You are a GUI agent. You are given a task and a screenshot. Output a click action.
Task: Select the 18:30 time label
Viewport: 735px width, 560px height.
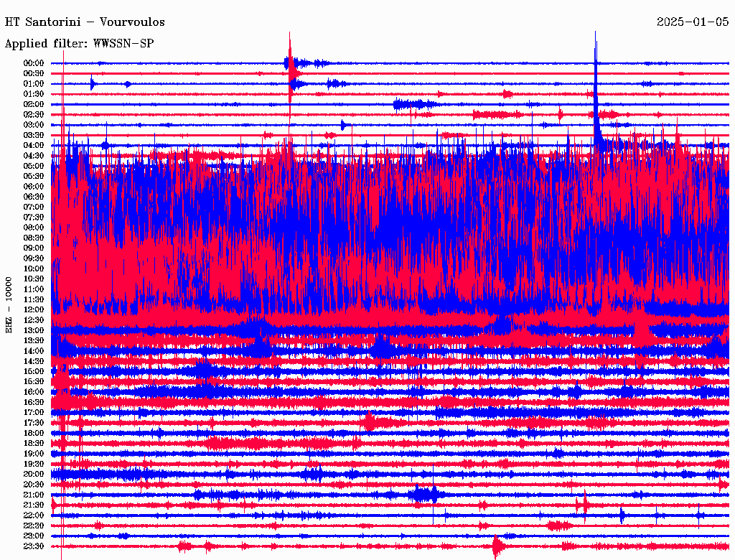[34, 444]
